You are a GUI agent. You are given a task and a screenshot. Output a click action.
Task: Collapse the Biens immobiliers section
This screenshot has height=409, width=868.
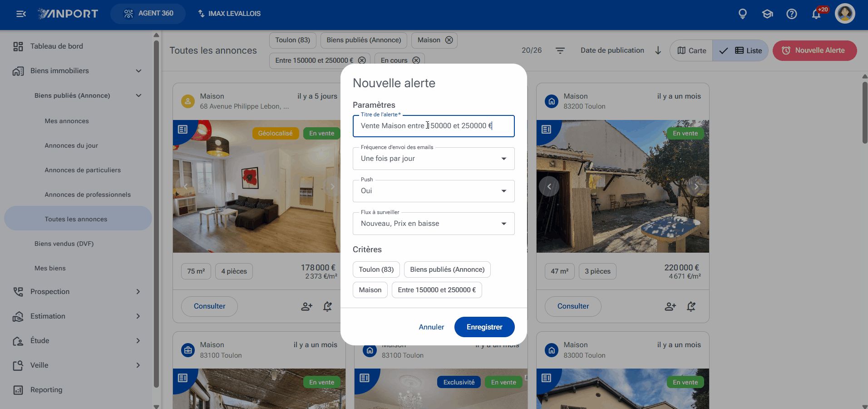click(139, 71)
